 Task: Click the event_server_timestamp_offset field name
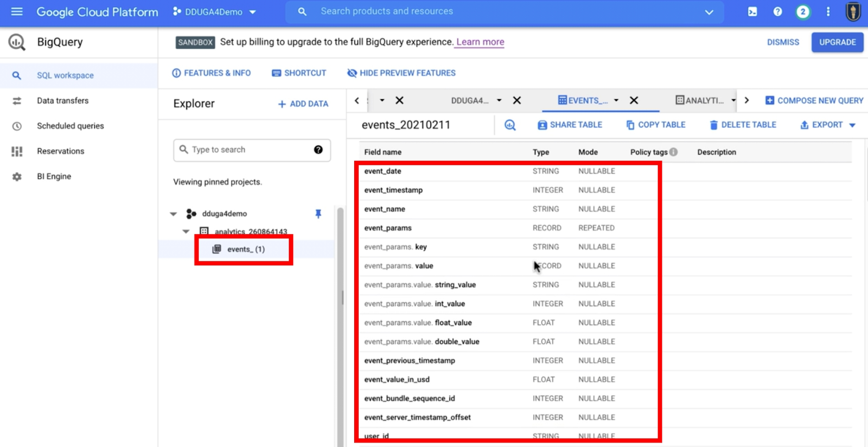pyautogui.click(x=417, y=418)
